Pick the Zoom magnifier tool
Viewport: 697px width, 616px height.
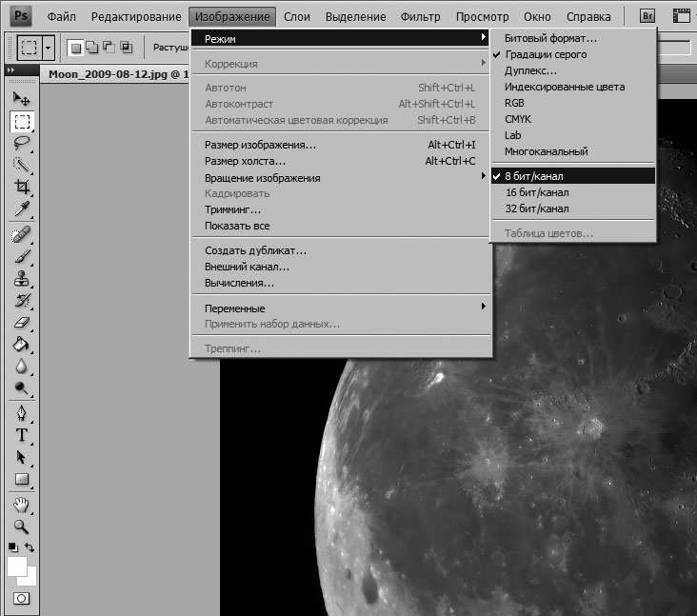point(21,526)
